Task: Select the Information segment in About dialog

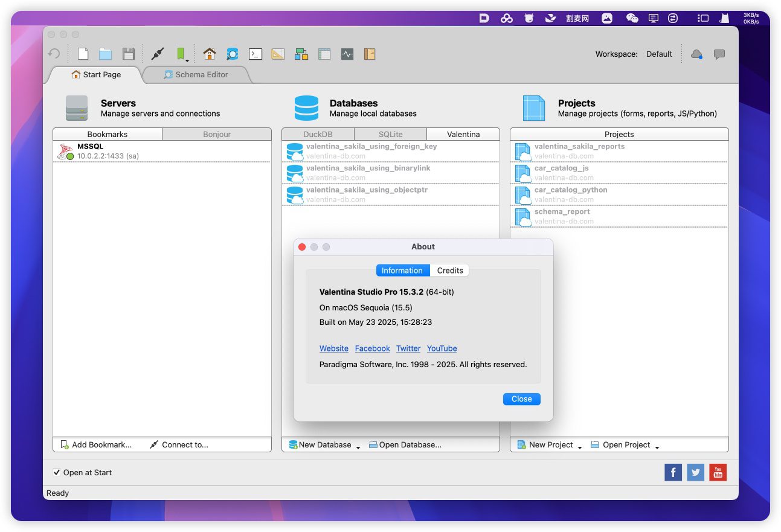Action: 402,271
